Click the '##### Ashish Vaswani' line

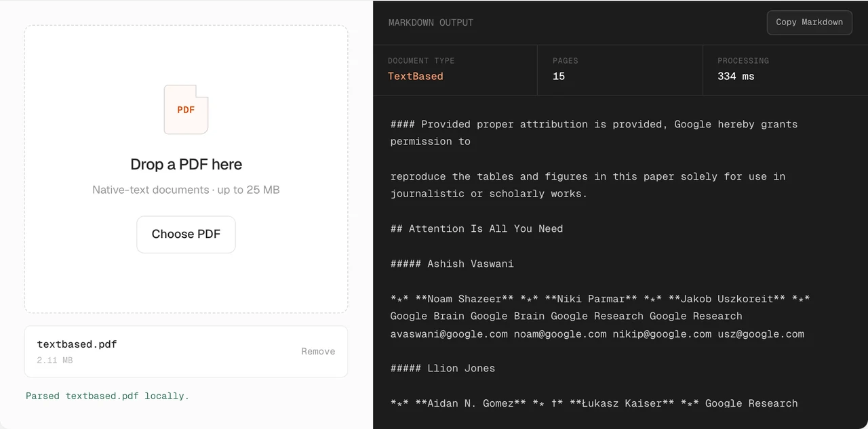click(452, 264)
